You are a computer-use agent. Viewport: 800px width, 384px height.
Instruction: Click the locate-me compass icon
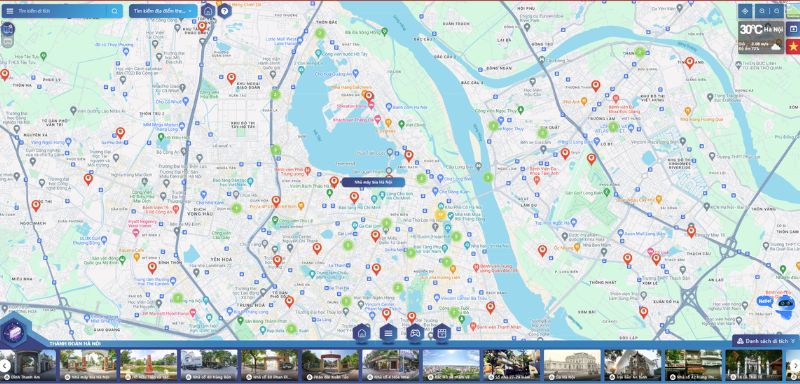[x=745, y=11]
